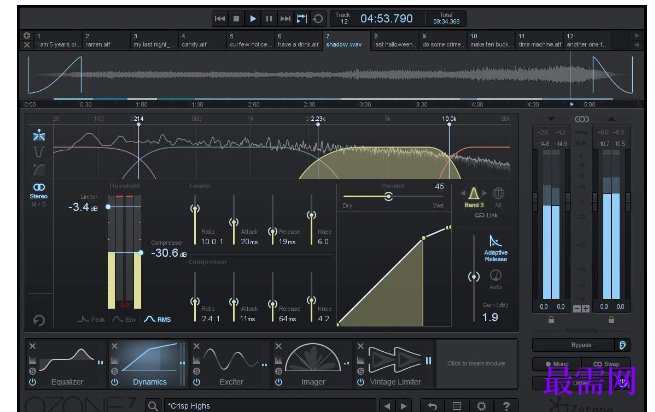Open track tab 12 another one
Viewport: 655px width, 412px height.
pos(587,41)
